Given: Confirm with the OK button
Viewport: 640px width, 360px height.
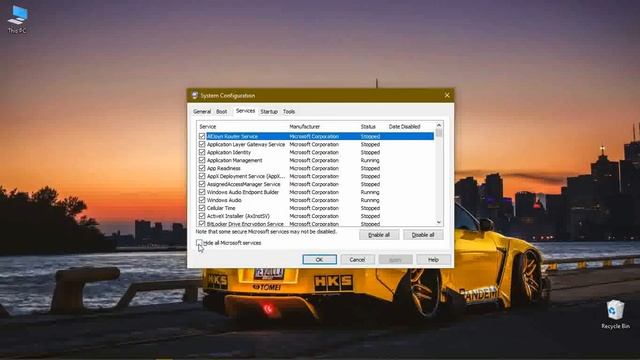Looking at the screenshot, I should (x=320, y=260).
